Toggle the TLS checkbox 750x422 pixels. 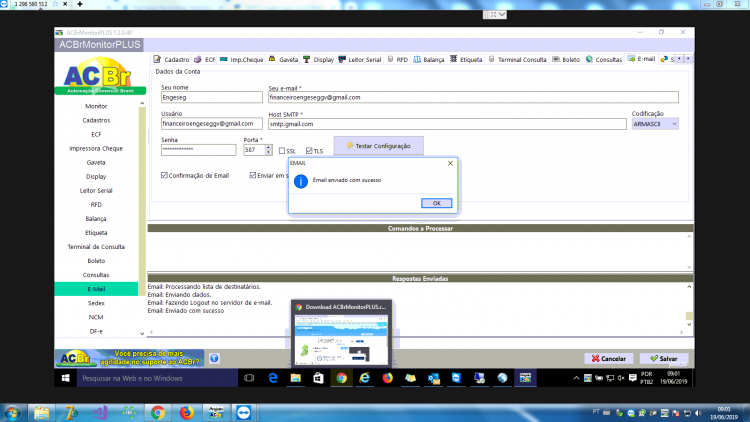coord(309,151)
